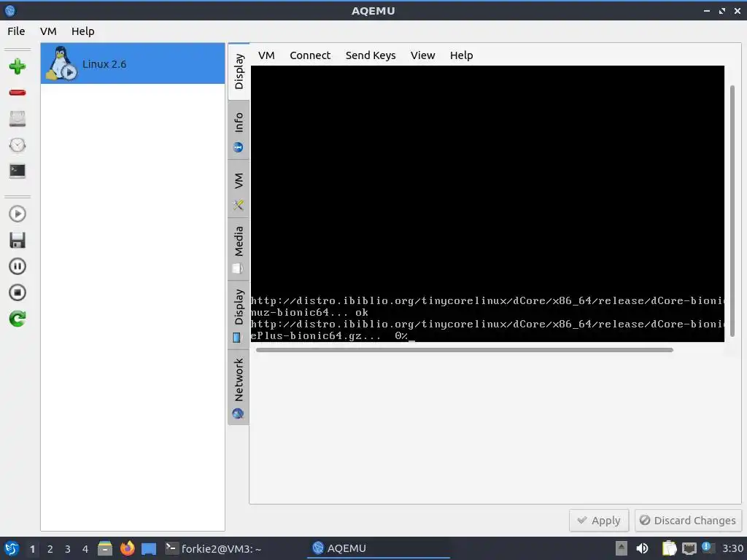Open the volume control tray icon

[642, 548]
